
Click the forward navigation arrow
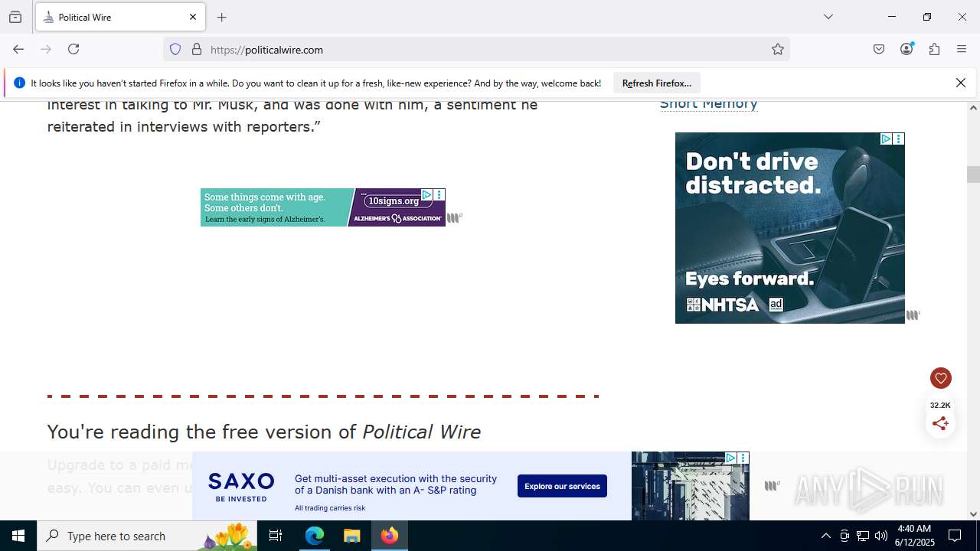tap(46, 49)
